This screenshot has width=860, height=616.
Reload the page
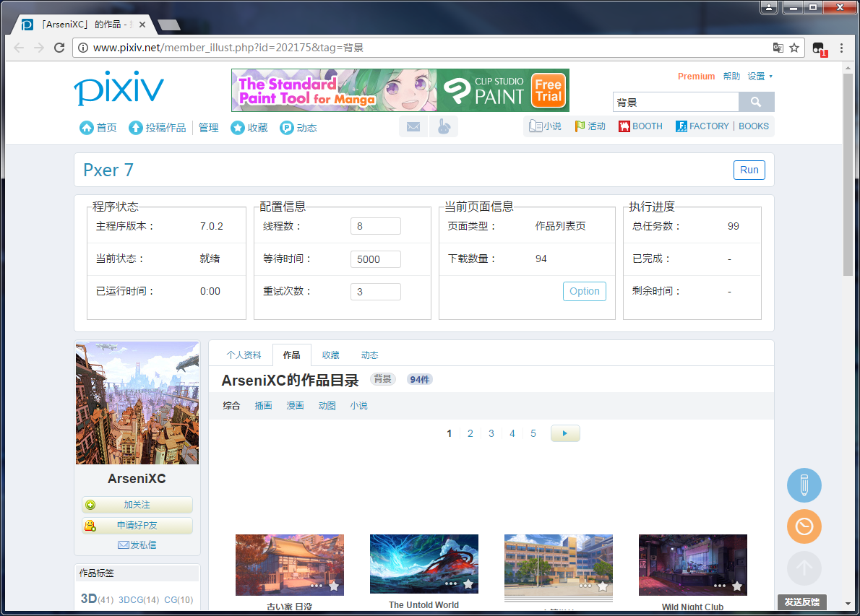59,48
